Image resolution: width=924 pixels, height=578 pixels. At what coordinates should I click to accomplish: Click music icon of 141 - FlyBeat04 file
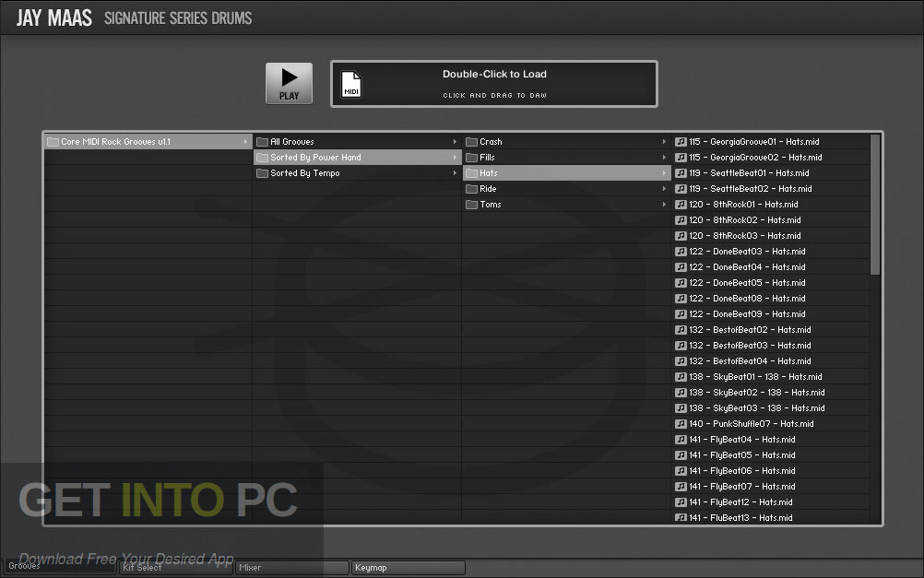pyautogui.click(x=681, y=440)
